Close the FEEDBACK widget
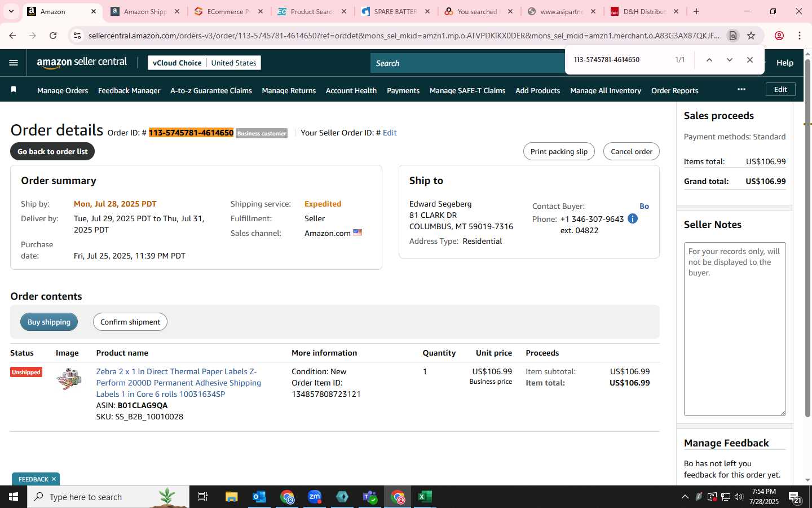Screen dimensions: 812x508 [x=54, y=479]
